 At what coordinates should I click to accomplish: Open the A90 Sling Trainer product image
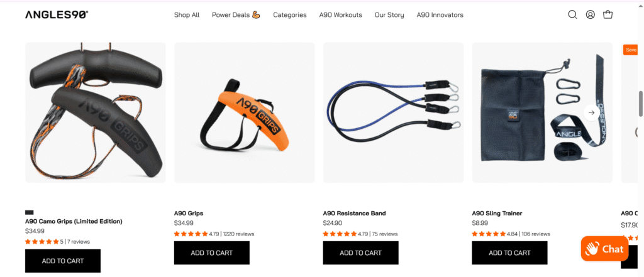[x=542, y=112]
